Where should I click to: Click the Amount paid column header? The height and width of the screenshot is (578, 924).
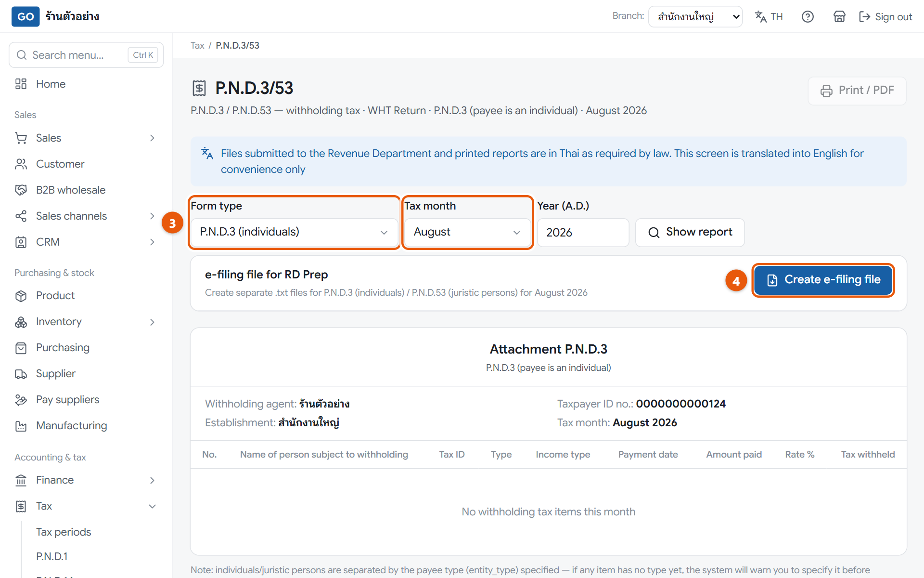pos(733,454)
